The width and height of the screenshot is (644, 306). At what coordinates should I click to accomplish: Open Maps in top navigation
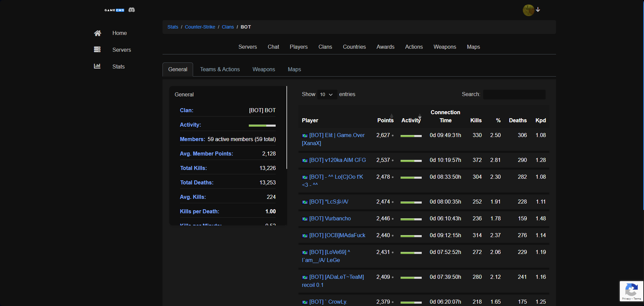click(473, 47)
